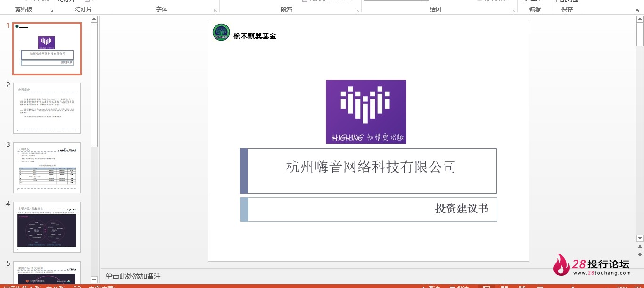Click slide editor scroll down arrow
The width and height of the screenshot is (644, 288).
click(640, 238)
